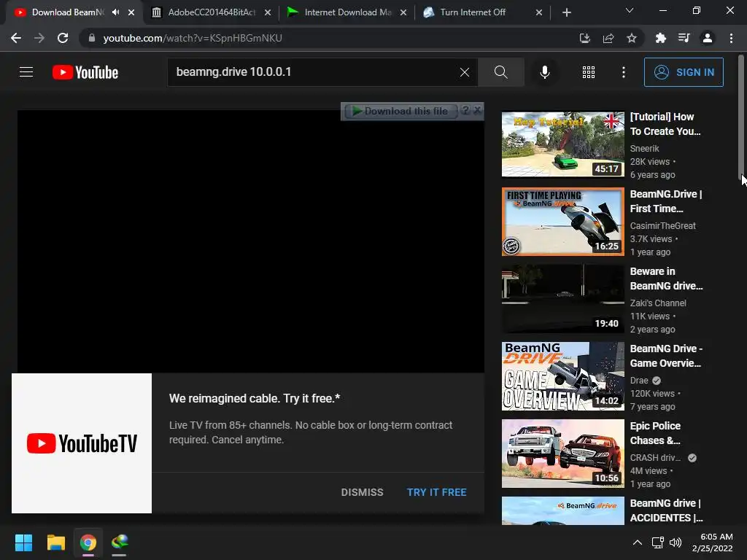Open BeamNG drive ACCIDENTES video title
Viewport: 747px width, 560px height.
(666, 510)
